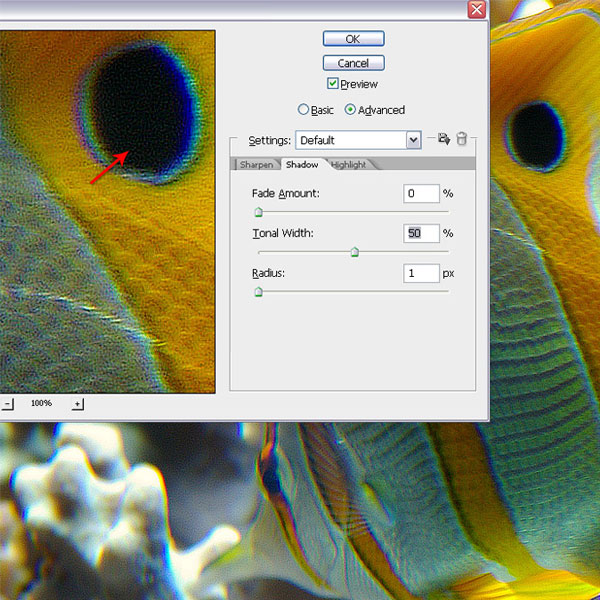Click the Radius slider handle
This screenshot has width=600, height=600.
coord(258,292)
